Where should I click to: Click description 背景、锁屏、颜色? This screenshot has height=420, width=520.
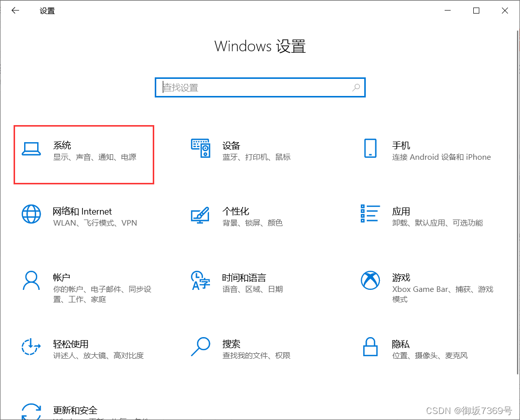[252, 223]
